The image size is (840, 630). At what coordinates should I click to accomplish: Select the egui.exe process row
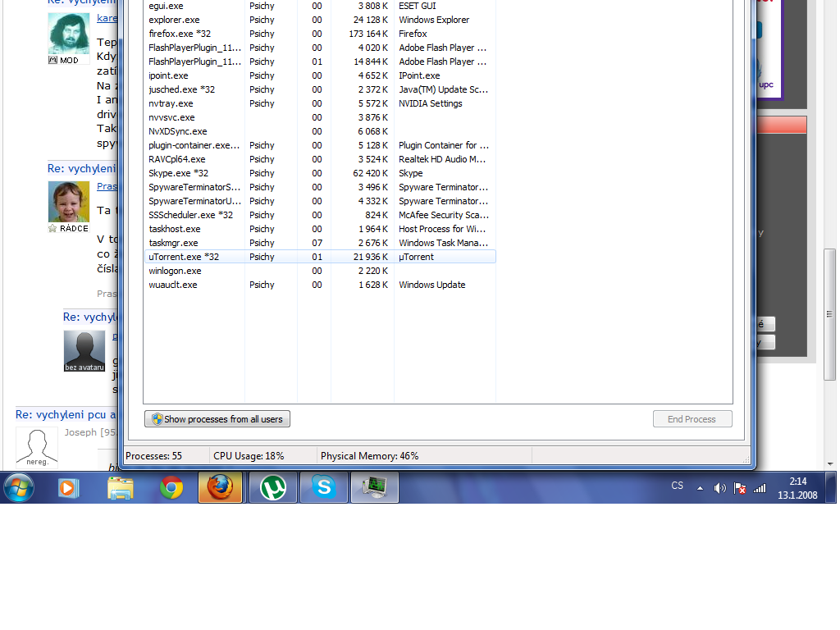point(320,6)
